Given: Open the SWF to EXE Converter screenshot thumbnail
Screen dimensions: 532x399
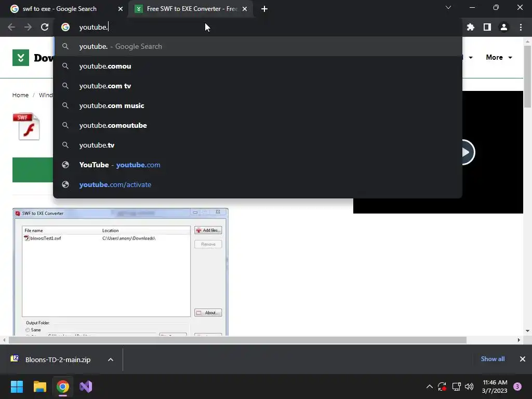Looking at the screenshot, I should (x=121, y=272).
